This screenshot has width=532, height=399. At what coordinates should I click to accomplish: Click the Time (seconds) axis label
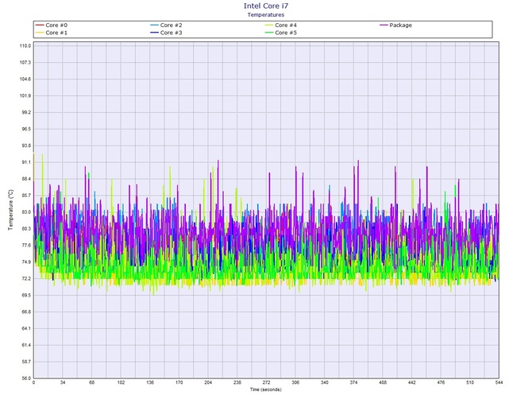click(266, 389)
